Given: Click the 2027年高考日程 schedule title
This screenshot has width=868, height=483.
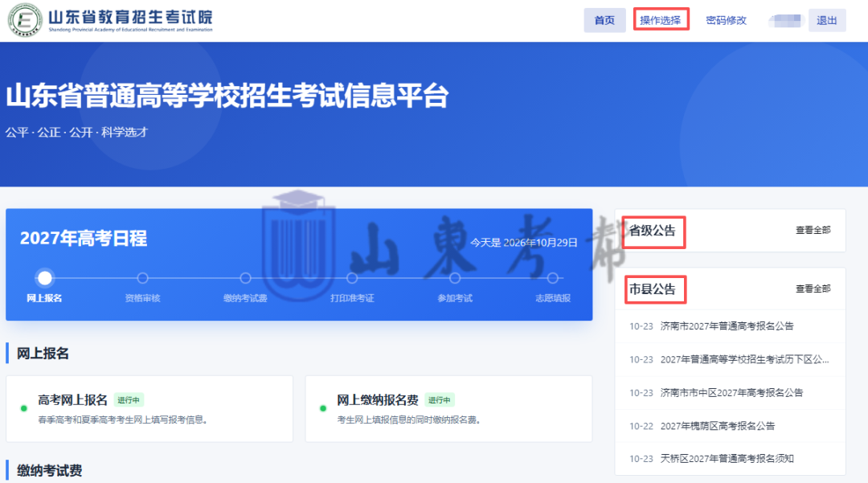Looking at the screenshot, I should pyautogui.click(x=84, y=239).
